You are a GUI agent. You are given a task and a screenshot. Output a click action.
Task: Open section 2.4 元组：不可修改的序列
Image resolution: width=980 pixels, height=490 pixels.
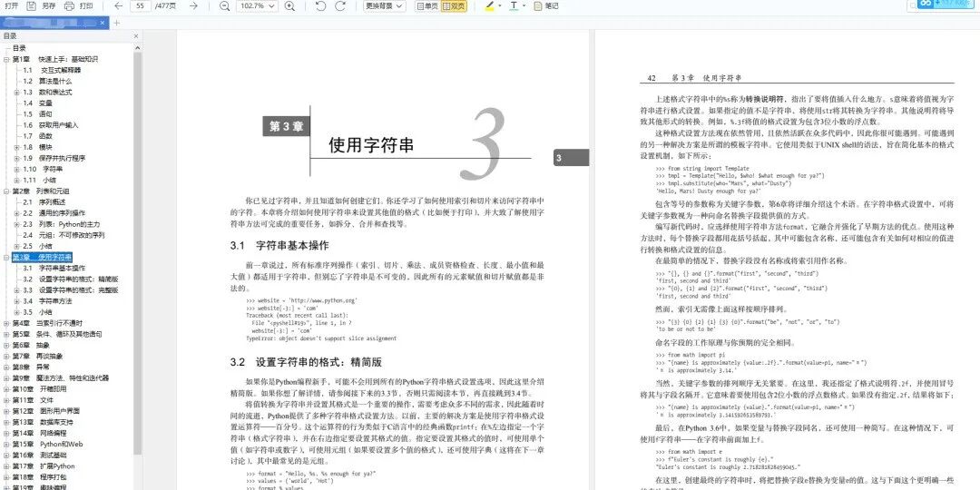(64, 235)
